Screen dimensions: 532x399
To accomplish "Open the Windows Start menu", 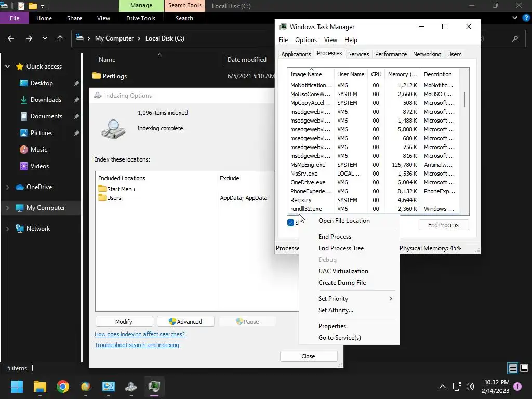I will 17,387.
